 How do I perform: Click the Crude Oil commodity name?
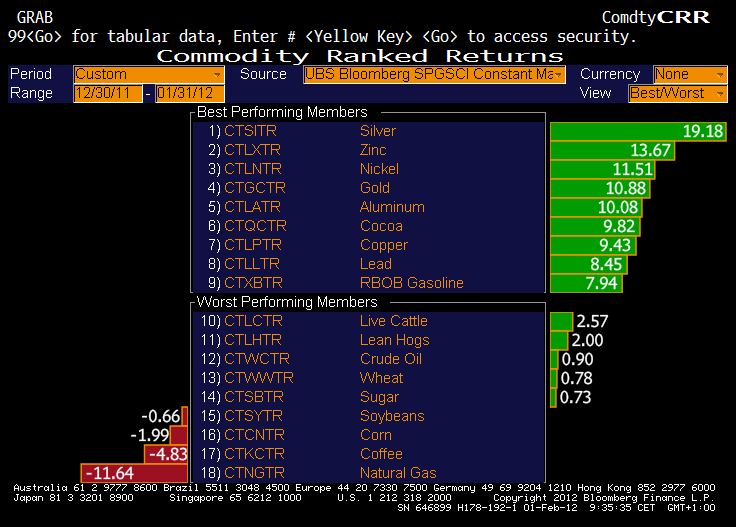click(x=391, y=359)
